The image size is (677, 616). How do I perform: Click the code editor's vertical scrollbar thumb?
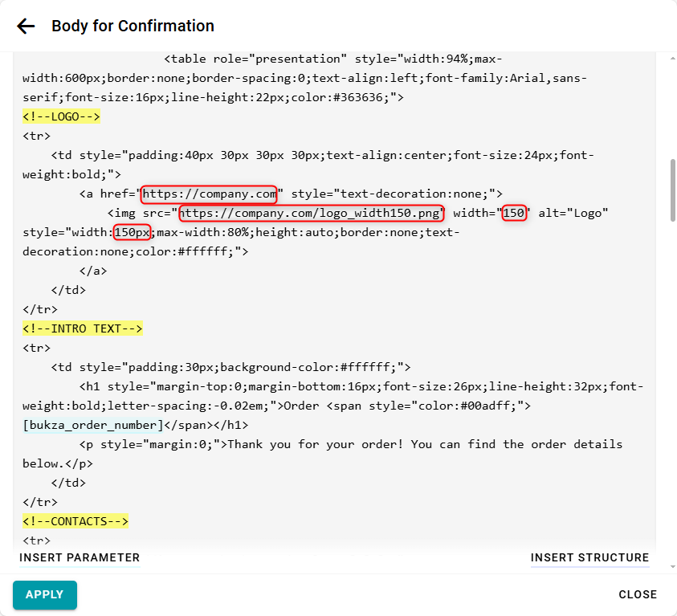672,190
